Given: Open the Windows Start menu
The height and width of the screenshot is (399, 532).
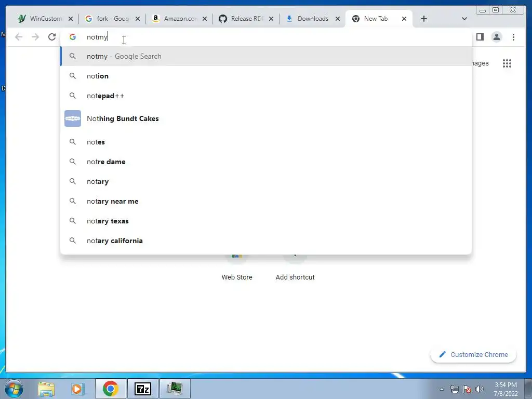Looking at the screenshot, I should click(x=14, y=389).
